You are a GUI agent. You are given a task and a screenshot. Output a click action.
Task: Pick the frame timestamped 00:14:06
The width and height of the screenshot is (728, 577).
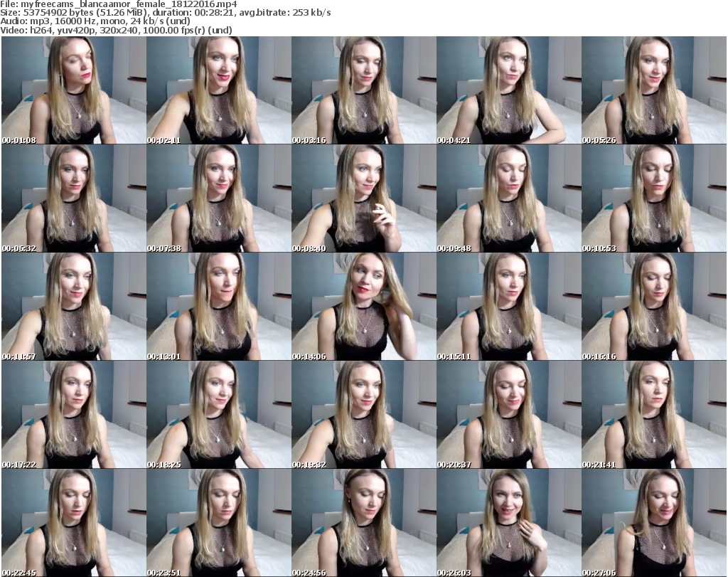363,307
